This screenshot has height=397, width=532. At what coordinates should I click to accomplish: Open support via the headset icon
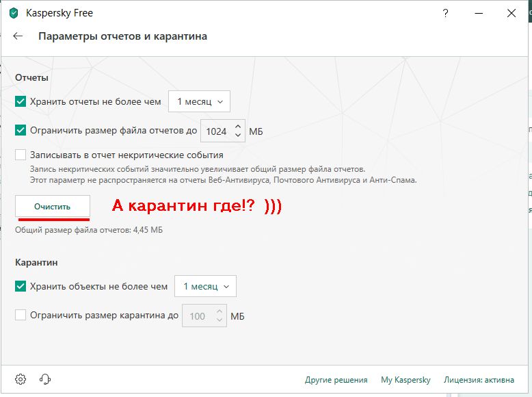tap(44, 379)
